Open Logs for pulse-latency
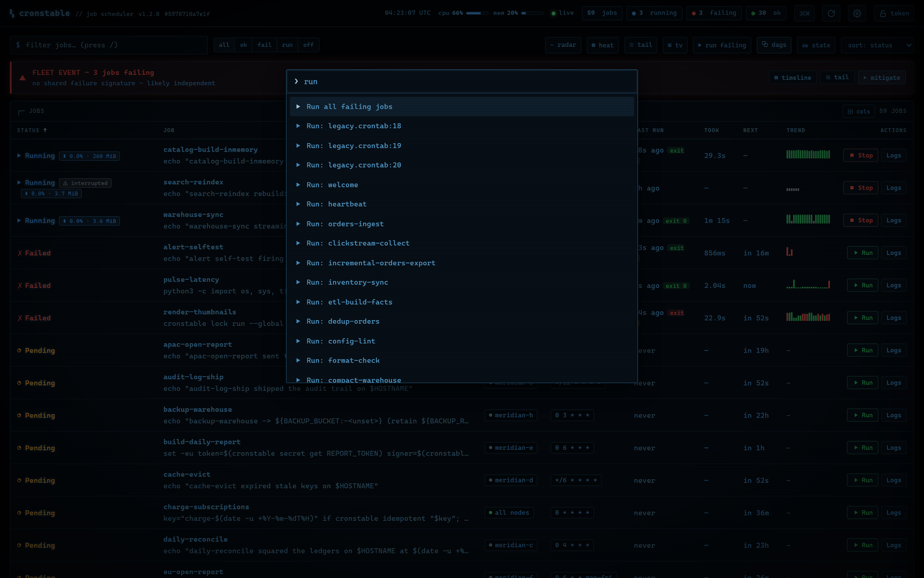This screenshot has width=924, height=578. click(893, 286)
